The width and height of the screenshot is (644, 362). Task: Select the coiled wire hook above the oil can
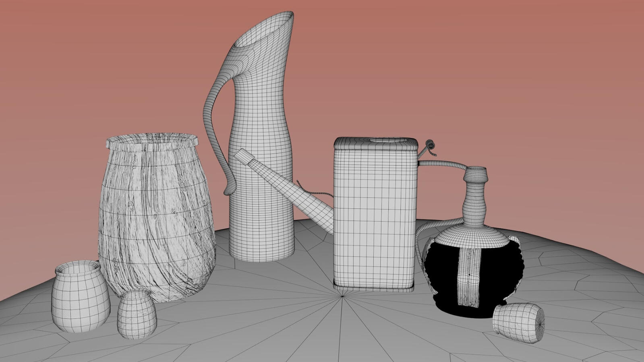pos(430,146)
